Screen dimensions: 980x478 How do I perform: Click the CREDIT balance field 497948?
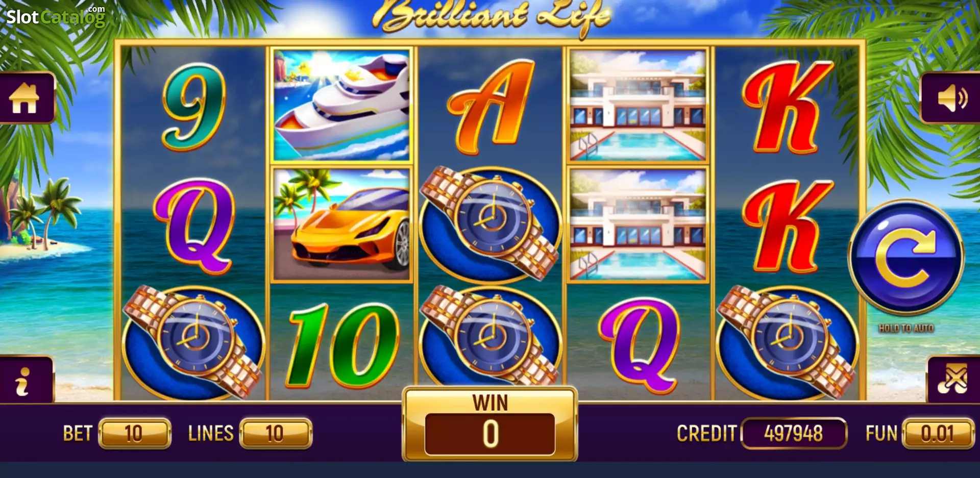click(x=794, y=434)
